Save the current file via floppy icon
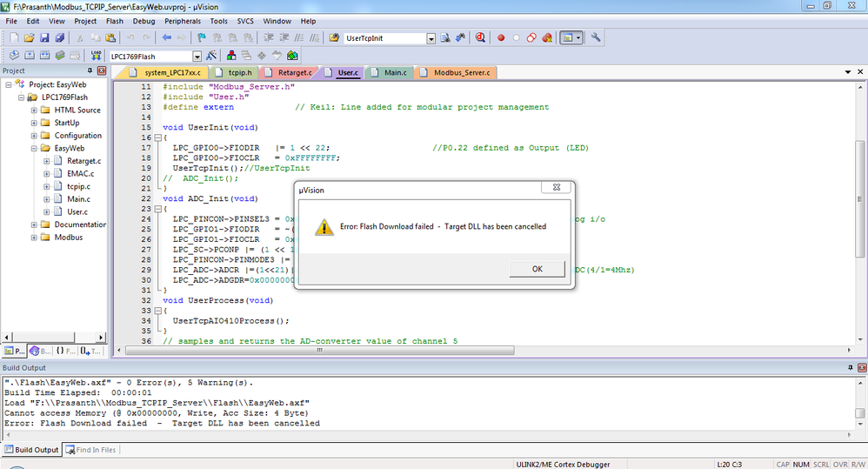868x469 pixels. pyautogui.click(x=44, y=37)
